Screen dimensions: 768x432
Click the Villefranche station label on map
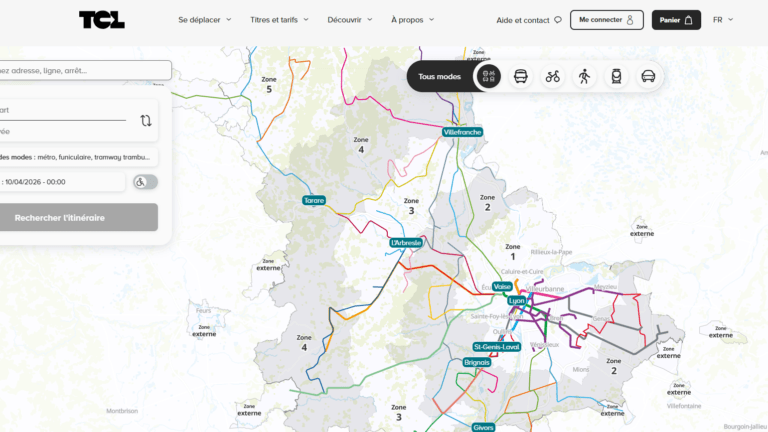tap(463, 132)
